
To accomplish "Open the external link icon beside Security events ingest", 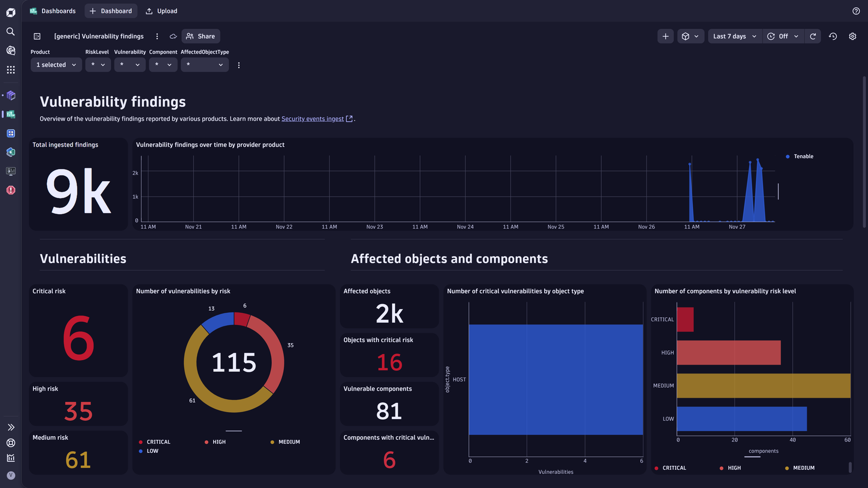I will tap(349, 119).
